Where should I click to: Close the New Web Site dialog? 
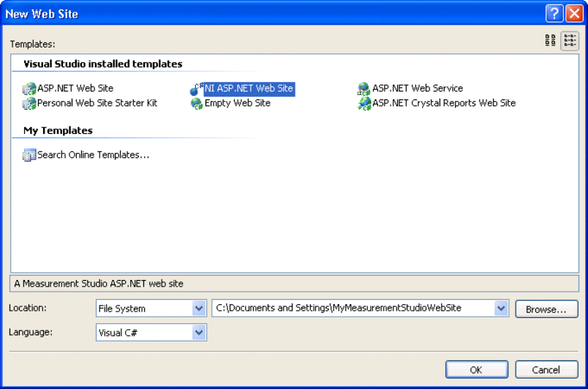pos(575,13)
